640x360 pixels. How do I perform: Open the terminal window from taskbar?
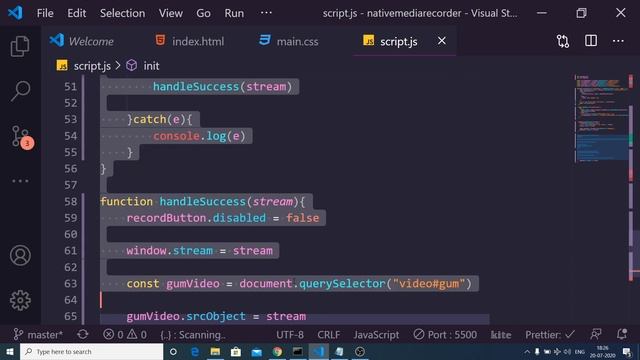pos(298,351)
